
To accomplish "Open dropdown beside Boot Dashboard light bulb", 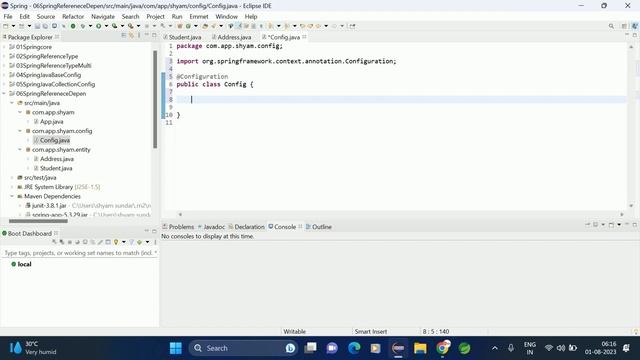I will click(x=124, y=242).
